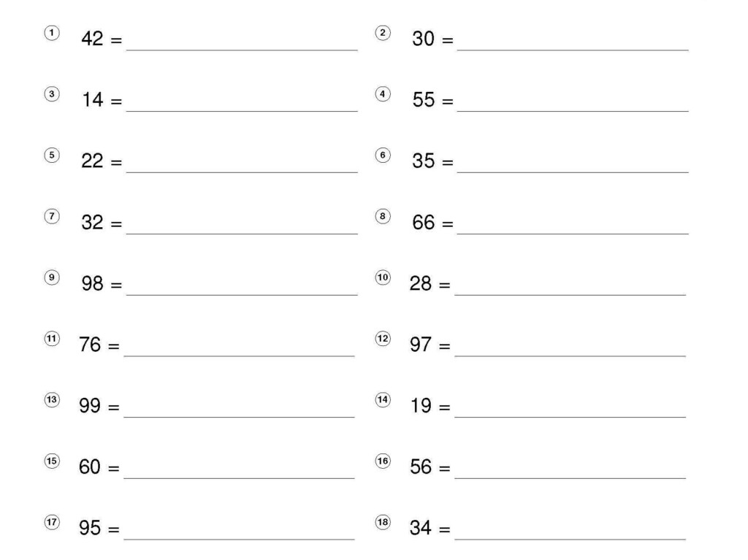Click the answer blank next to 55

tap(573, 111)
